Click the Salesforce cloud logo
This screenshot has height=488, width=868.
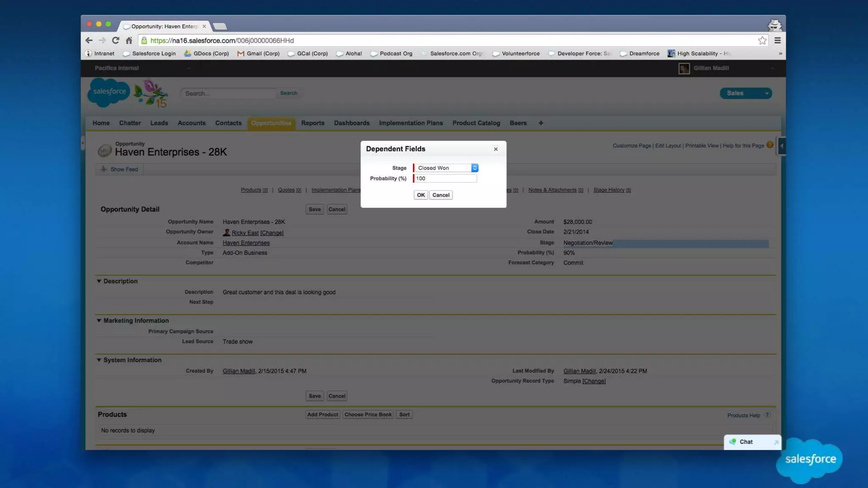pyautogui.click(x=109, y=92)
